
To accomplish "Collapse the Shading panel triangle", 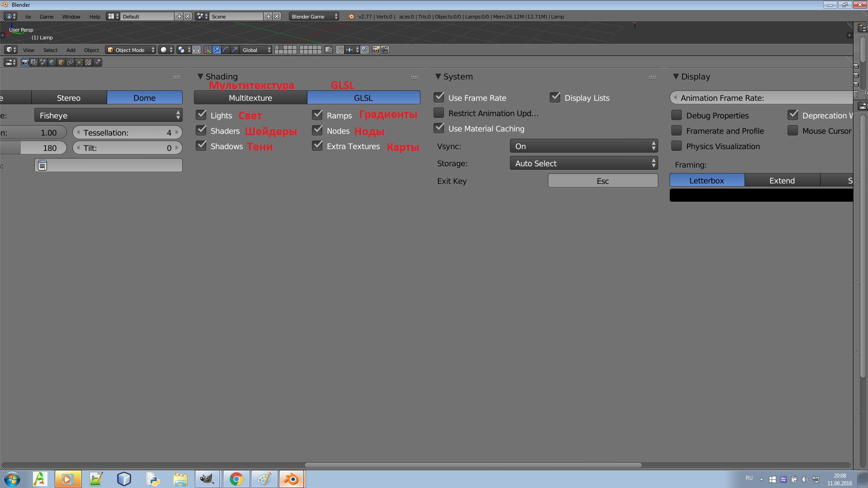I will [x=200, y=76].
